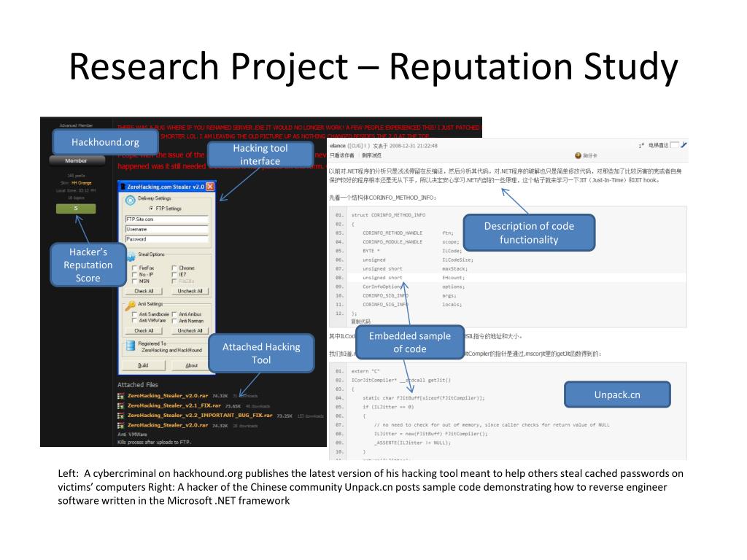This screenshot has width=747, height=560.
Task: Click the 只看该作者 link
Action: point(342,156)
